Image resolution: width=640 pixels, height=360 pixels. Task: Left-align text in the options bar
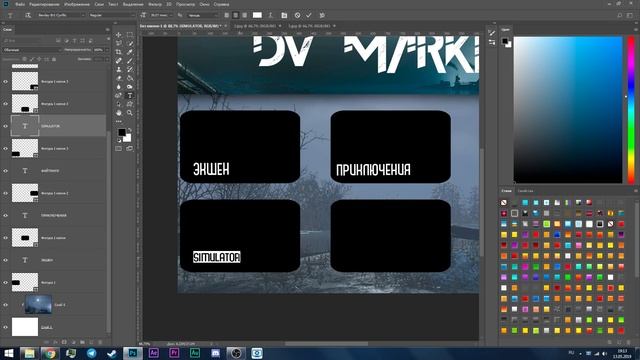[x=227, y=15]
